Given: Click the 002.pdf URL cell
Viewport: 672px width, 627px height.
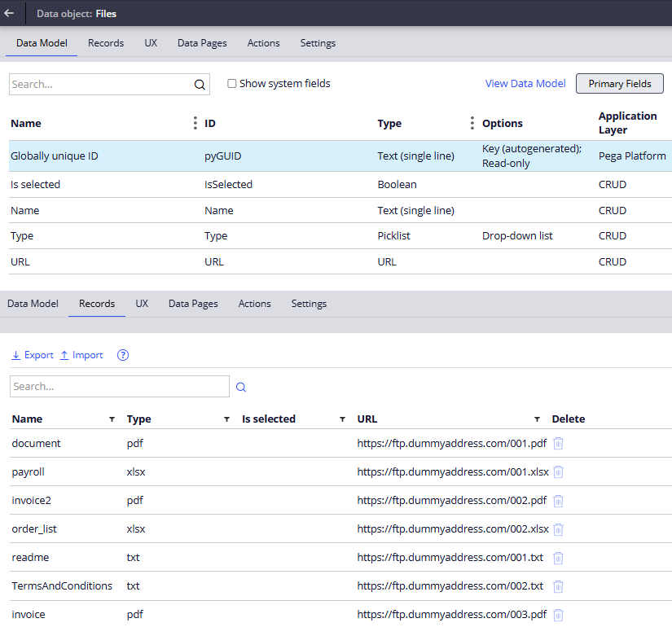Looking at the screenshot, I should [x=452, y=501].
